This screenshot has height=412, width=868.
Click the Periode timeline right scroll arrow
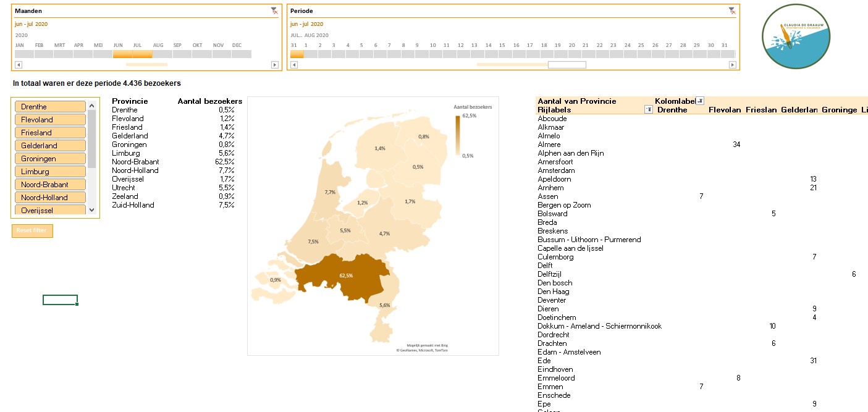[732, 64]
